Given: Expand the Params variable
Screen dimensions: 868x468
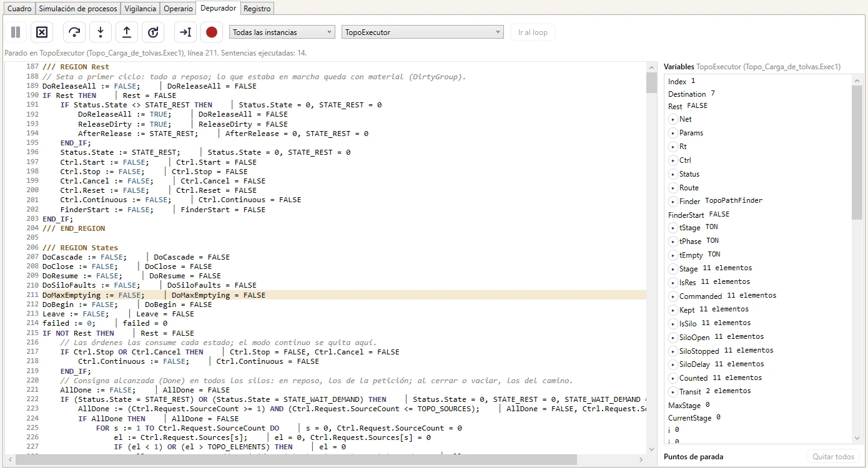Looking at the screenshot, I should pos(673,133).
